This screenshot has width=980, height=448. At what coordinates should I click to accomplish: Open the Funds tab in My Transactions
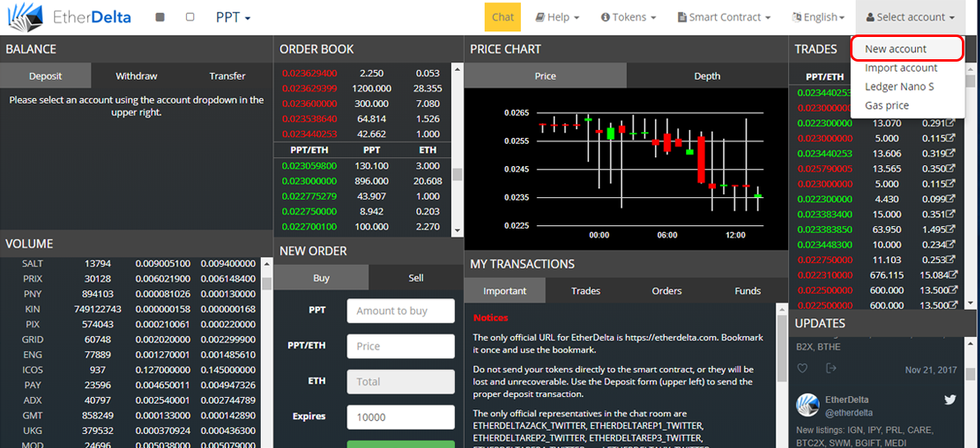747,291
